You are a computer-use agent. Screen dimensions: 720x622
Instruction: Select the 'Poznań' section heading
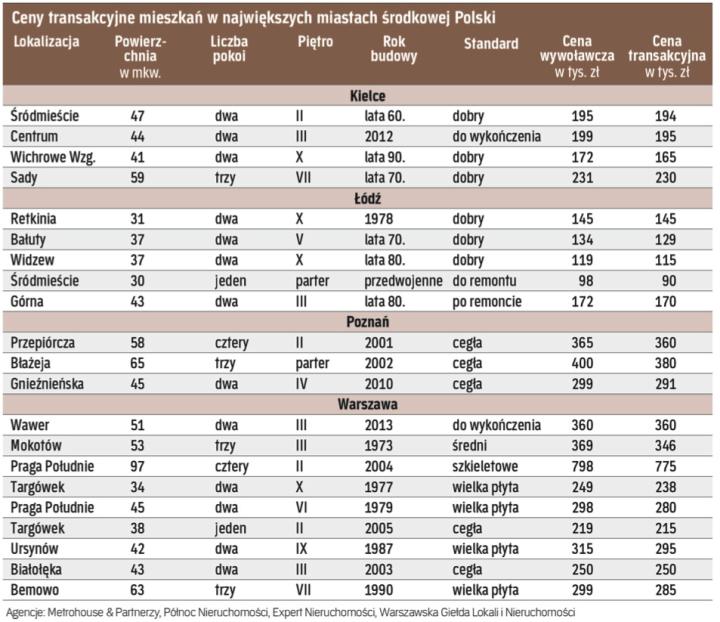[x=360, y=322]
